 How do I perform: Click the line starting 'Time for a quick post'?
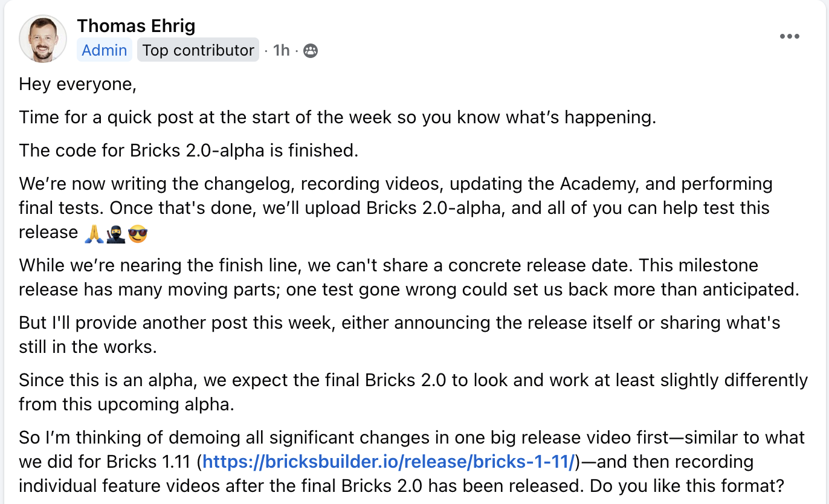338,117
